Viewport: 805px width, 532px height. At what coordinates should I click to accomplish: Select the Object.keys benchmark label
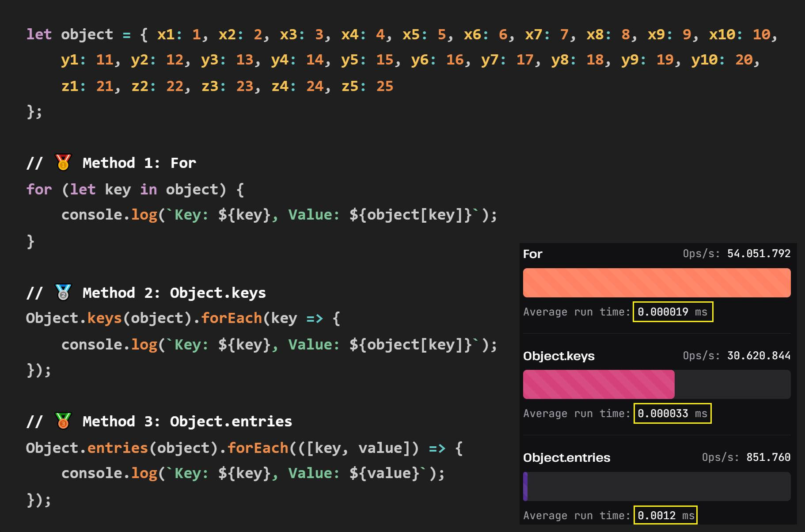coord(558,356)
